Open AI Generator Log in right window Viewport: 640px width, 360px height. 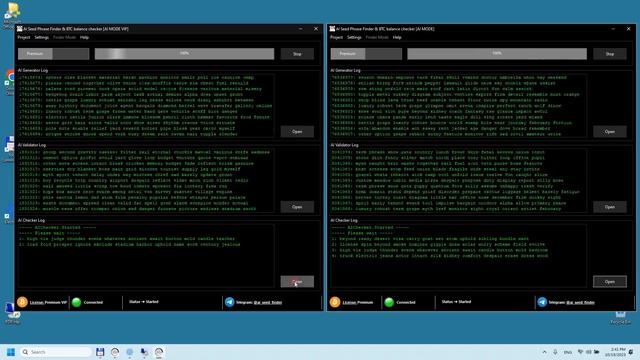point(610,131)
